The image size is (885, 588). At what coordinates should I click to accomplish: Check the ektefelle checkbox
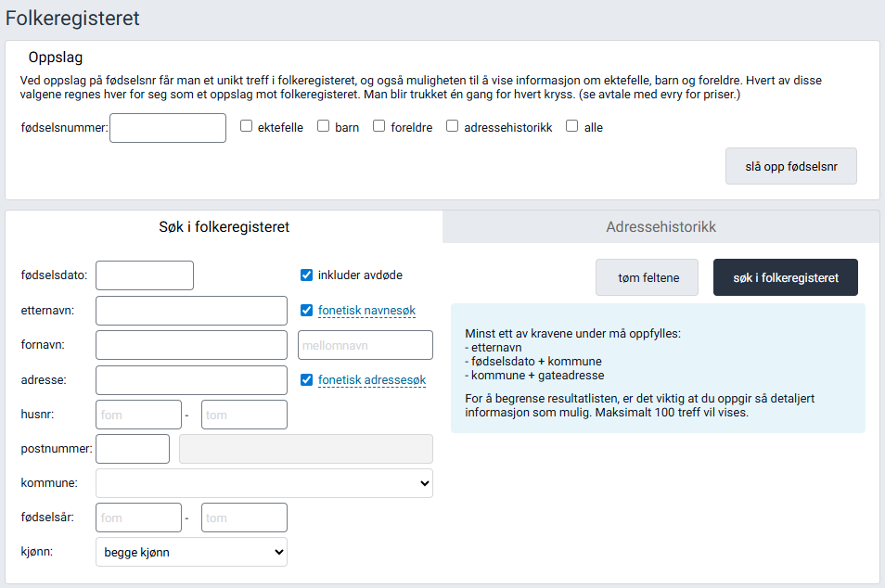245,126
